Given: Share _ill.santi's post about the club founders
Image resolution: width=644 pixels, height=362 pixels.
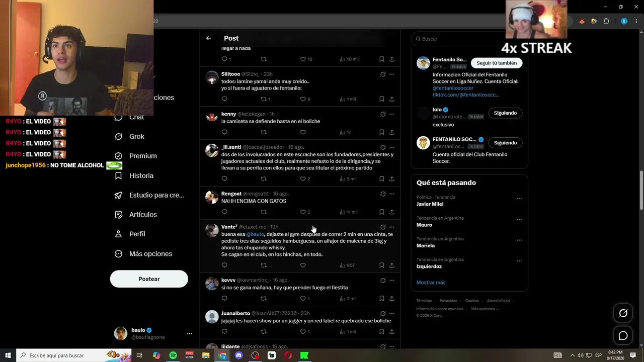Looking at the screenshot, I should [392, 178].
